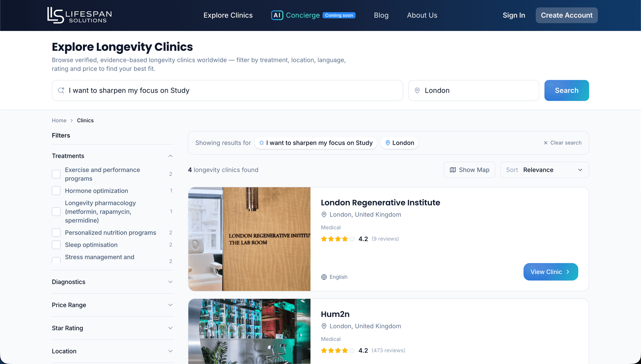Image resolution: width=641 pixels, height=364 pixels.
Task: Click the star rating of London Regenerative Institute
Action: [x=338, y=239]
